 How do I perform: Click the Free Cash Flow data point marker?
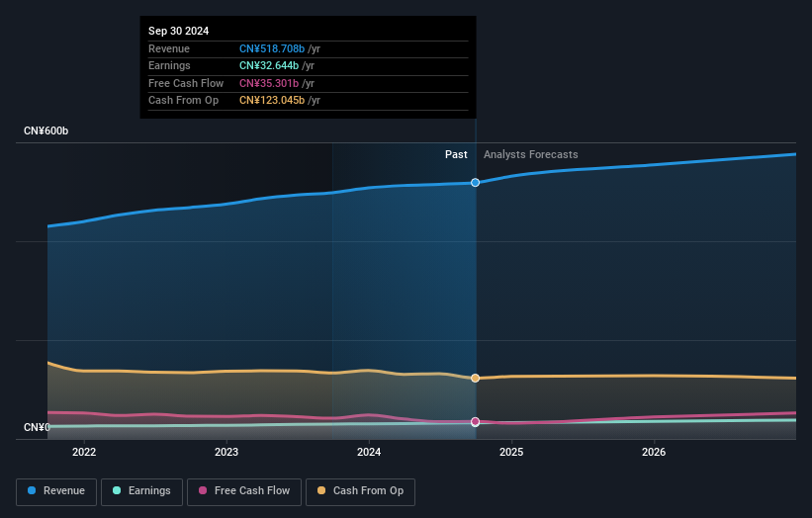(x=475, y=422)
